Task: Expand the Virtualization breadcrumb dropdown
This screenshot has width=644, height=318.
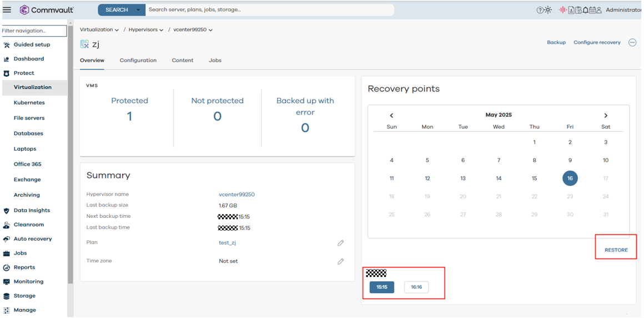Action: tap(117, 30)
